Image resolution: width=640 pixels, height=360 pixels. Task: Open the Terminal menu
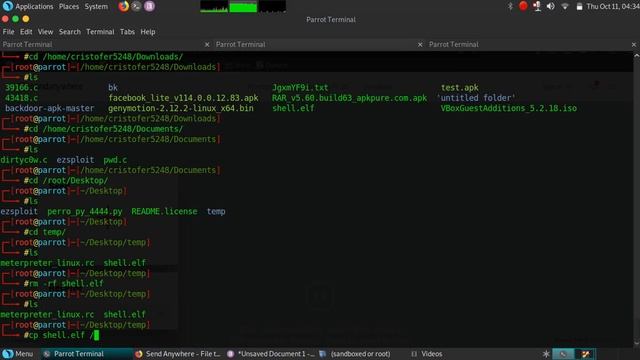[x=100, y=32]
